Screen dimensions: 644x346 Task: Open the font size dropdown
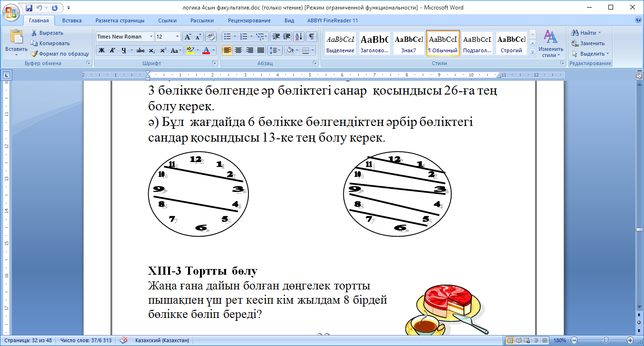click(177, 37)
